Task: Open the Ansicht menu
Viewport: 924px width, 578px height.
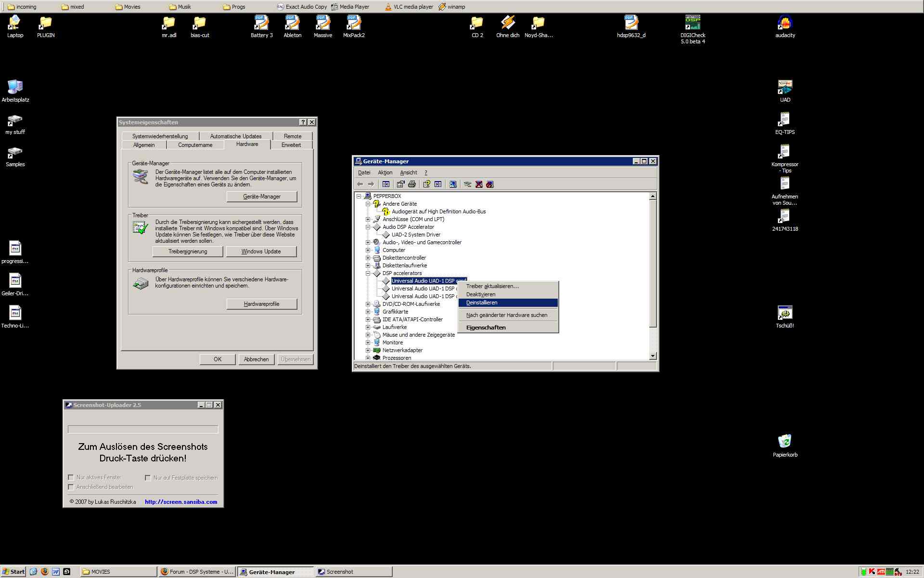Action: [409, 172]
